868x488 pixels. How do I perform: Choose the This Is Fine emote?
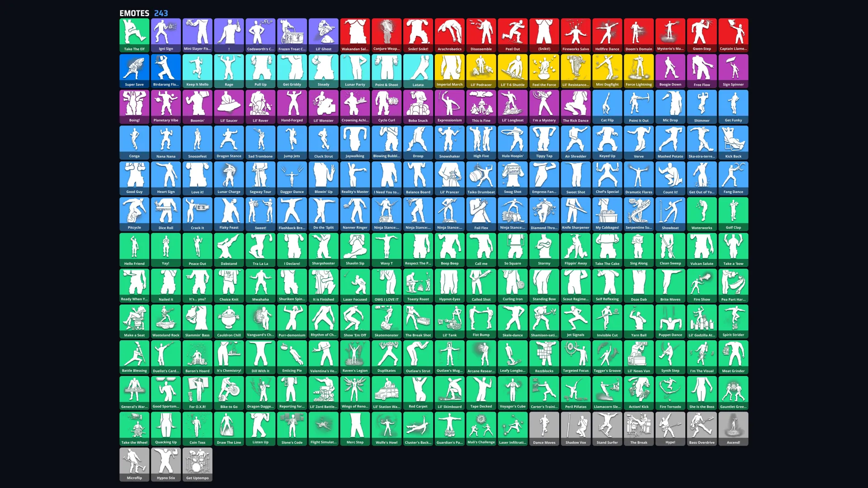click(481, 107)
